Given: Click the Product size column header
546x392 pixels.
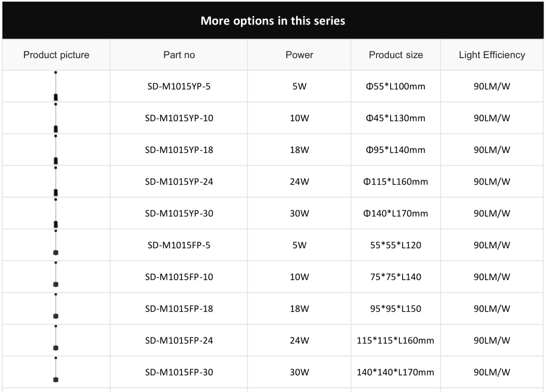Looking at the screenshot, I should [396, 55].
